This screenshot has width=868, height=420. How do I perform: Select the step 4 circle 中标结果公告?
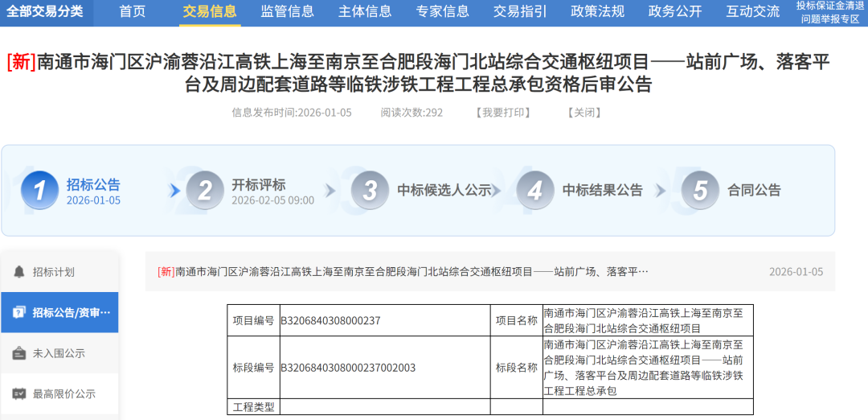[x=534, y=191]
